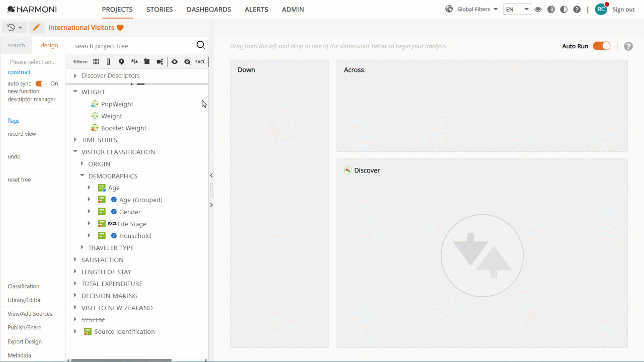The height and width of the screenshot is (362, 644).
Task: Click reset tree
Action: [x=19, y=179]
